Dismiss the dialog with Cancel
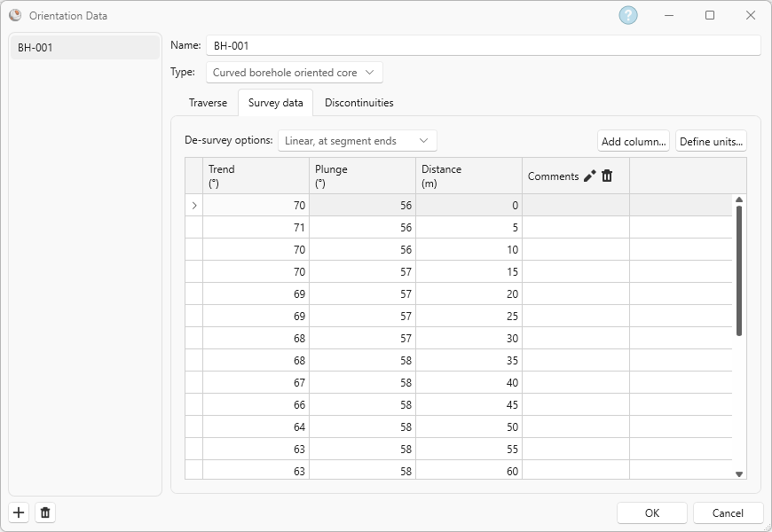This screenshot has width=772, height=532. [x=728, y=512]
